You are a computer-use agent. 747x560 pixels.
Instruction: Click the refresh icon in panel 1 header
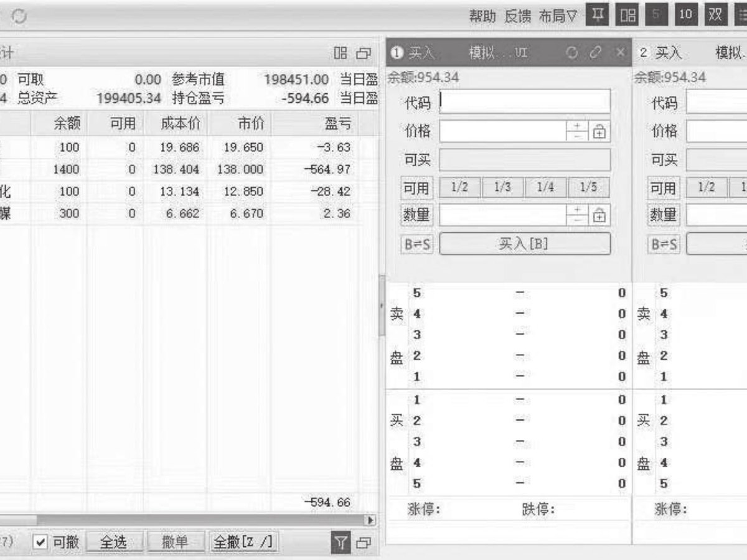coord(572,54)
